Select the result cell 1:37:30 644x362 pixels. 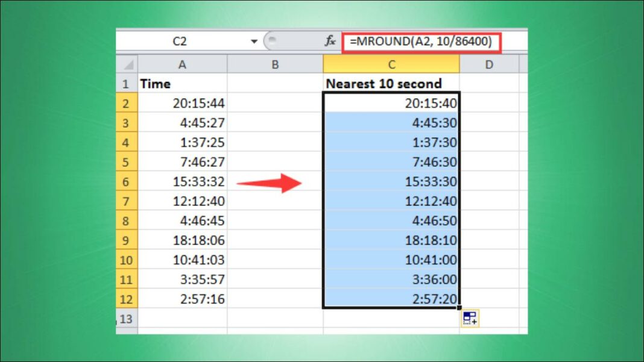pyautogui.click(x=391, y=142)
